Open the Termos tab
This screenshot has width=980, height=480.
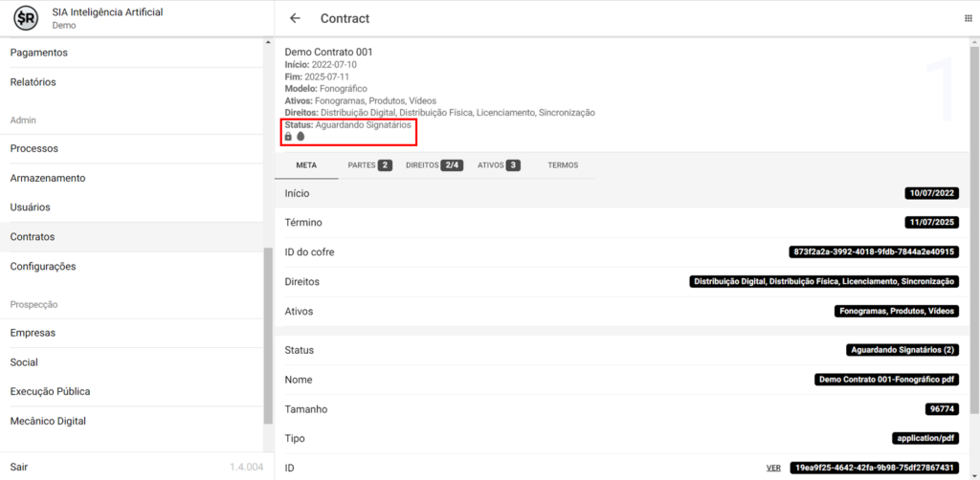click(563, 165)
